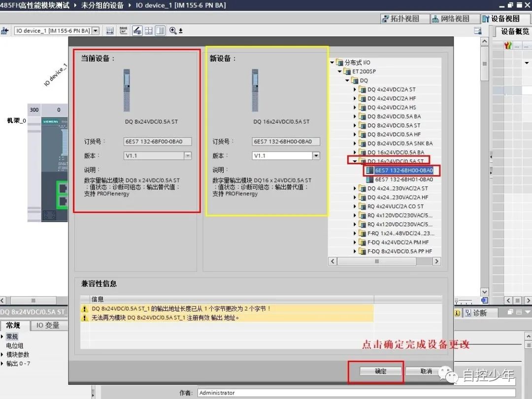Viewport: 532px width, 399px height.
Task: Open the IO 变量 tab
Action: (48, 325)
